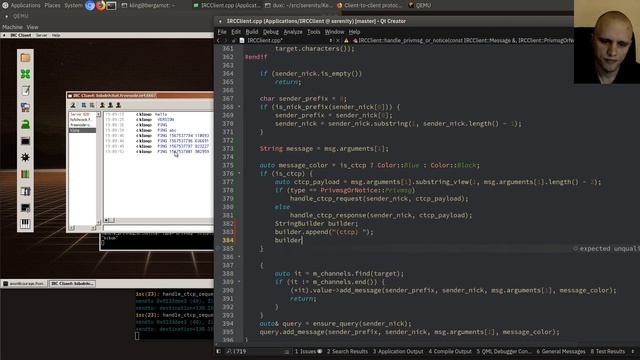Switch to the QEMU task in top panel
Viewport: 640px width, 360px height.
tap(420, 5)
